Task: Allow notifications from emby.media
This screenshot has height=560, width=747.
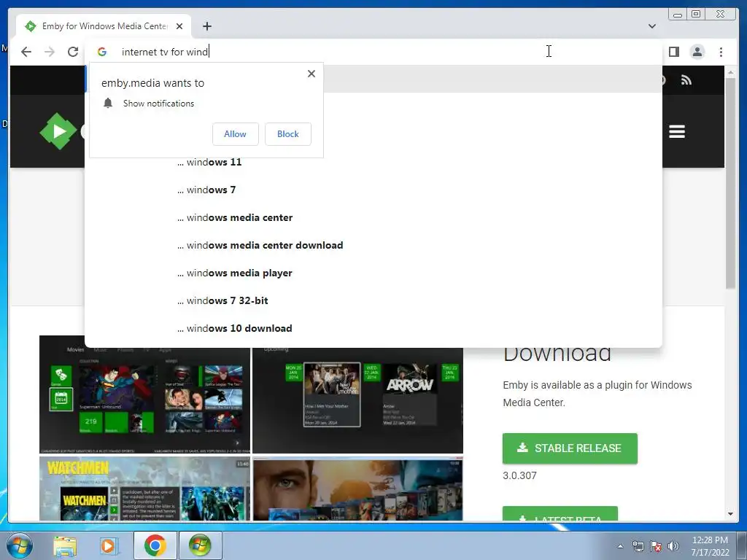Action: (236, 134)
